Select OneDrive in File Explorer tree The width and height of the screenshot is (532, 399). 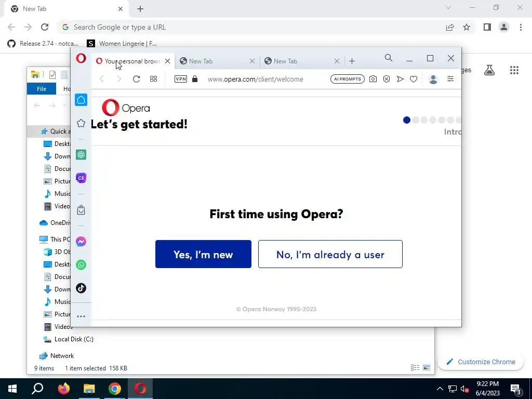point(55,222)
